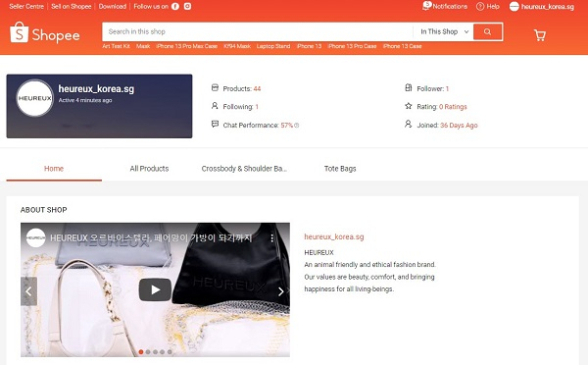
Task: Expand the In This Shop search scope dropdown
Action: coord(444,32)
